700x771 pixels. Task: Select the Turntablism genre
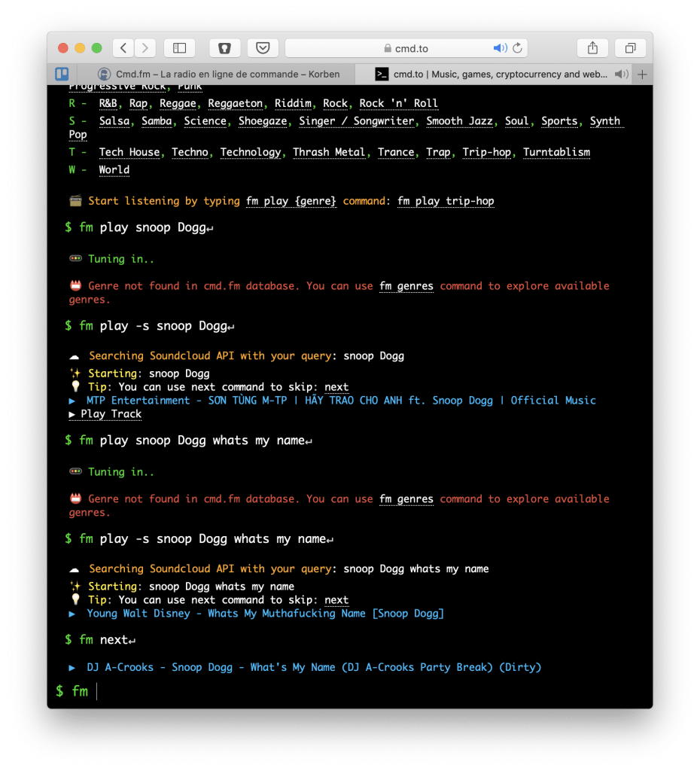tap(556, 152)
